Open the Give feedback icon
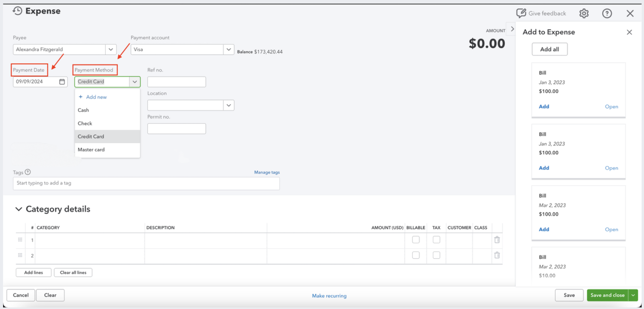Screen dimensions: 644x309 pos(521,13)
